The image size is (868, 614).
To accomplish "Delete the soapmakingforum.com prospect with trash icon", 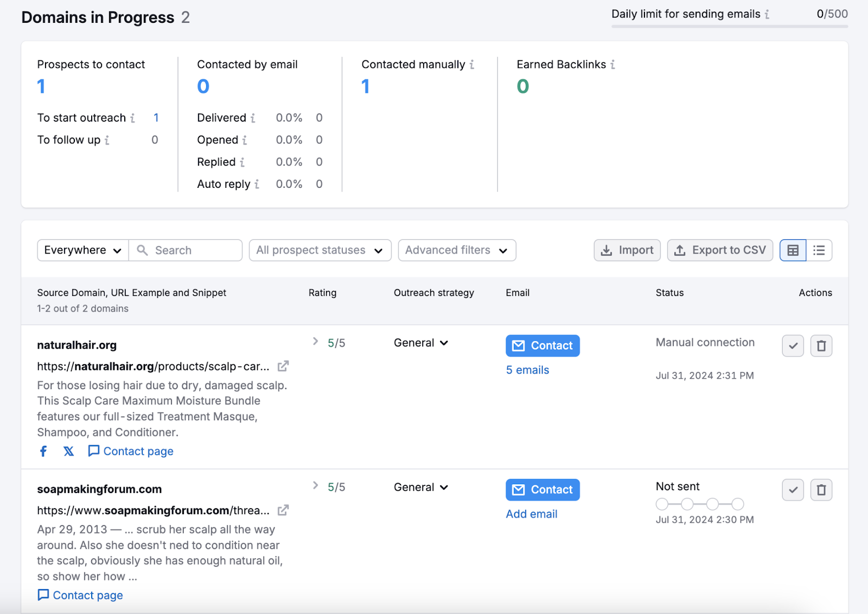I will coord(821,490).
